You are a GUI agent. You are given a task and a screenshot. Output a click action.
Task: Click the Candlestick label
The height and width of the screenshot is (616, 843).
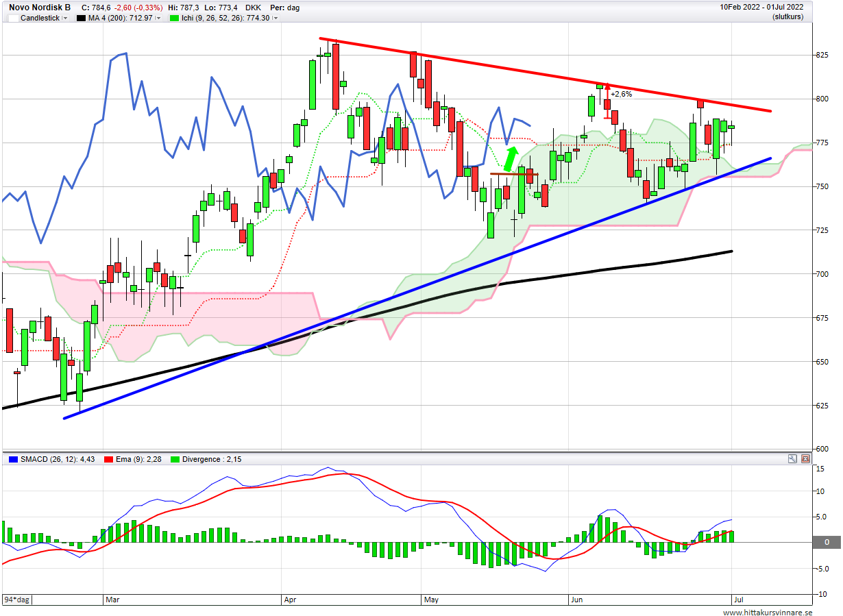coord(40,18)
